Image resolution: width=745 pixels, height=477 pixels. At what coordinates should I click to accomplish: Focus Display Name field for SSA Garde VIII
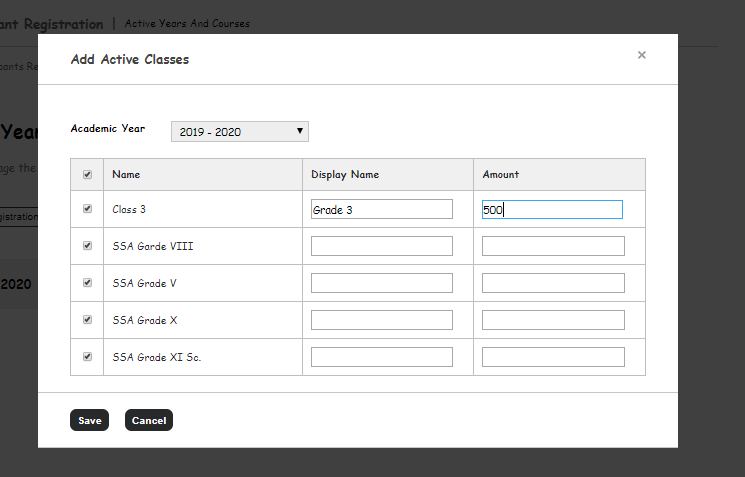382,246
